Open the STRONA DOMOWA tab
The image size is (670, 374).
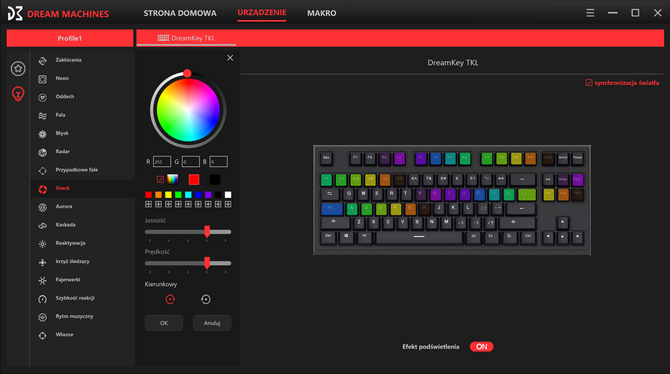(180, 13)
